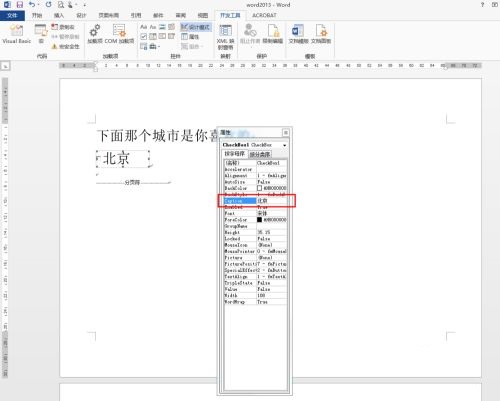This screenshot has height=401, width=500.
Task: Redo the last action
Action: 49,5
